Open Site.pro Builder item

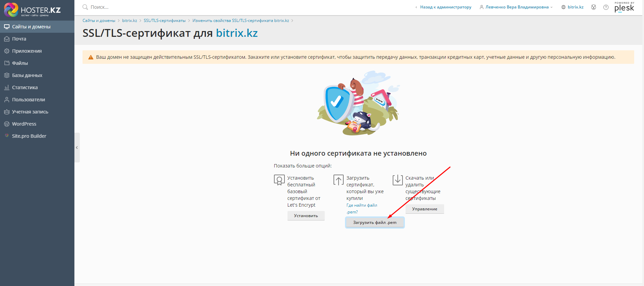click(x=37, y=136)
